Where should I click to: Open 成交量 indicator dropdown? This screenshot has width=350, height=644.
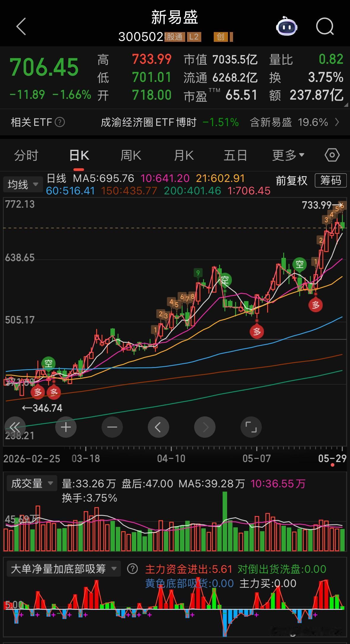click(x=32, y=483)
